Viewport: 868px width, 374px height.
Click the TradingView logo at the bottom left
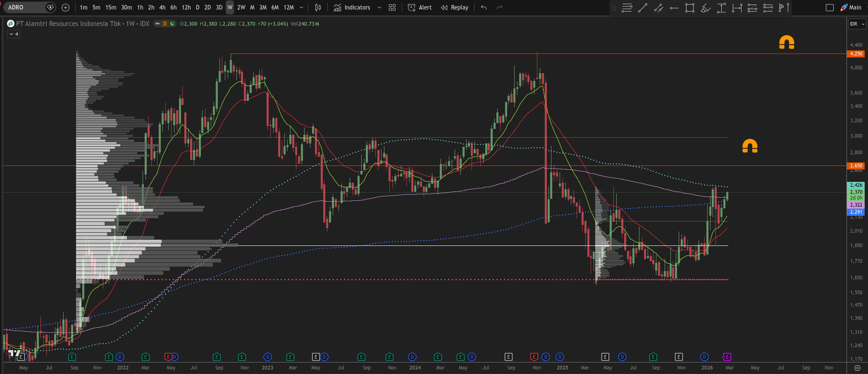pos(14,353)
